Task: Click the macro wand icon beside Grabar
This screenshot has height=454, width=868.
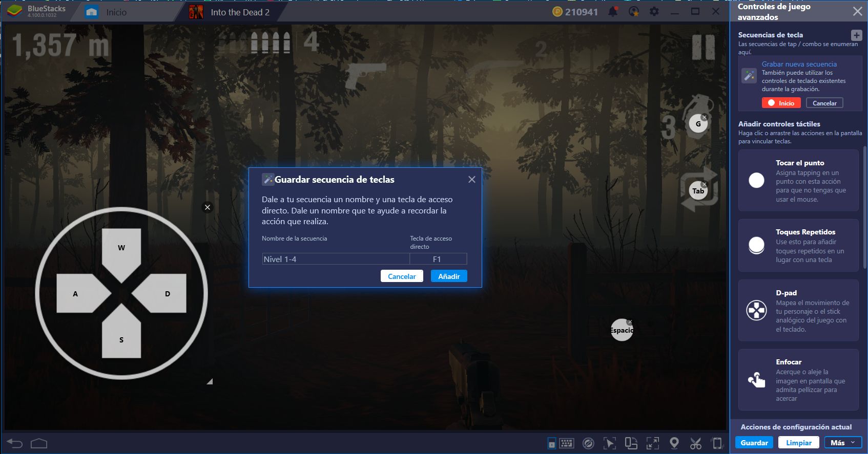Action: (x=749, y=76)
